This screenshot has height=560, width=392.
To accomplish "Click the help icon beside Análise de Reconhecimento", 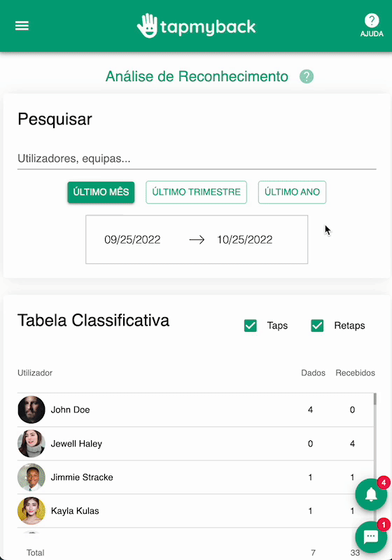I will point(307,76).
